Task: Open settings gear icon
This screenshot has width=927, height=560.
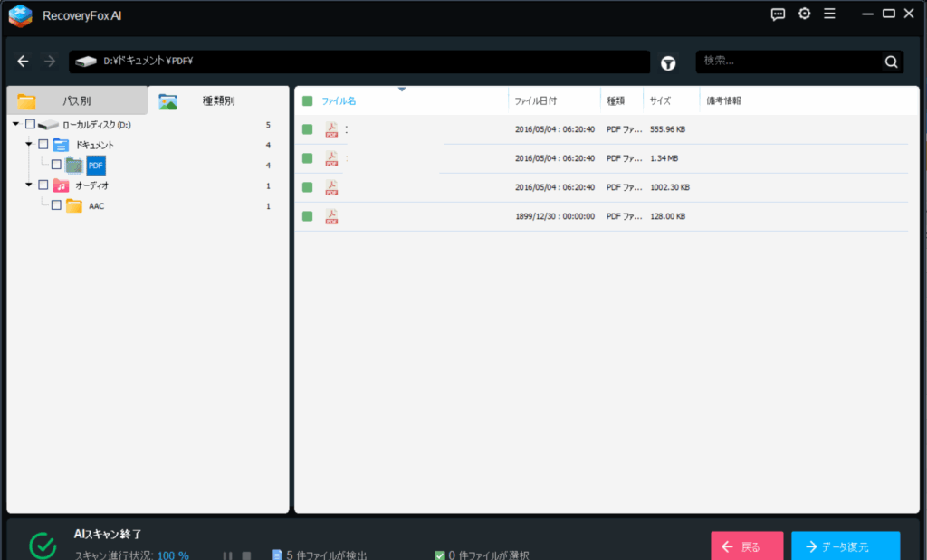Action: 804,14
